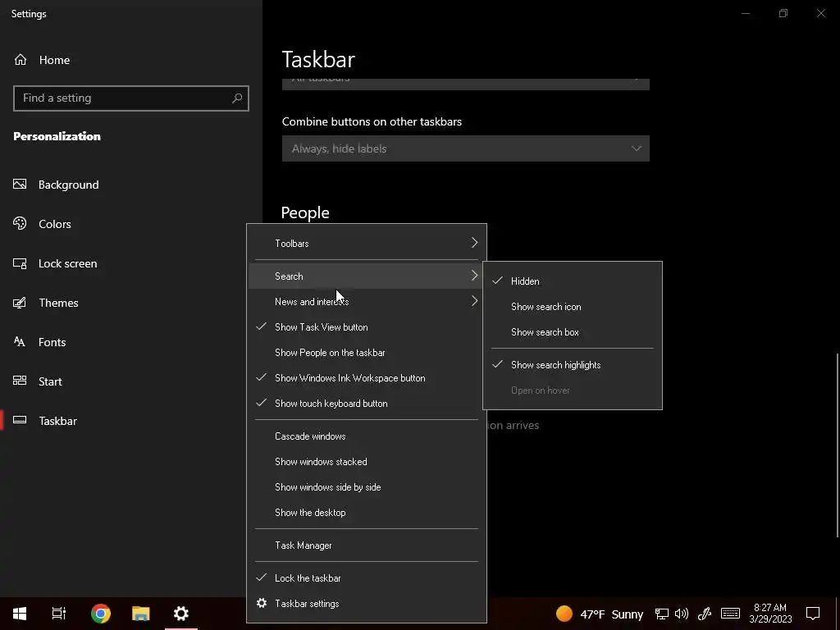Viewport: 840px width, 630px height.
Task: Click the clock showing 8:27 AM
Action: (770, 614)
